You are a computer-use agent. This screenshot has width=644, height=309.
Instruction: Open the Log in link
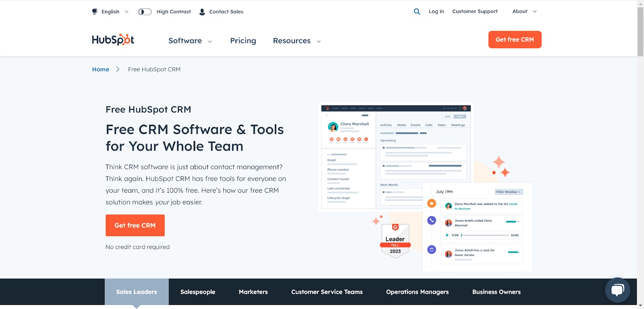click(x=436, y=11)
